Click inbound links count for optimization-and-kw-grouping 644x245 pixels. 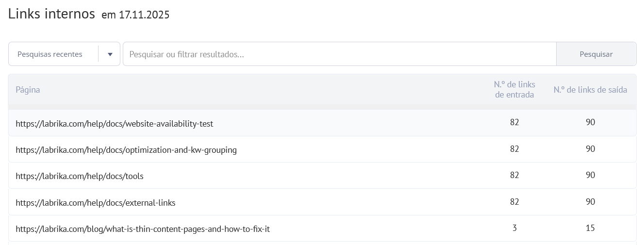point(514,149)
